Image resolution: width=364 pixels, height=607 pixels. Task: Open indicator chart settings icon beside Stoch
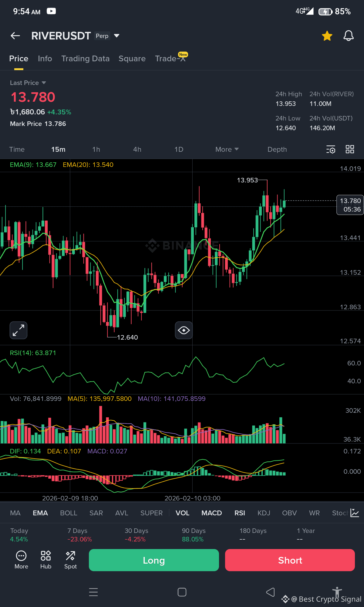[x=355, y=513]
